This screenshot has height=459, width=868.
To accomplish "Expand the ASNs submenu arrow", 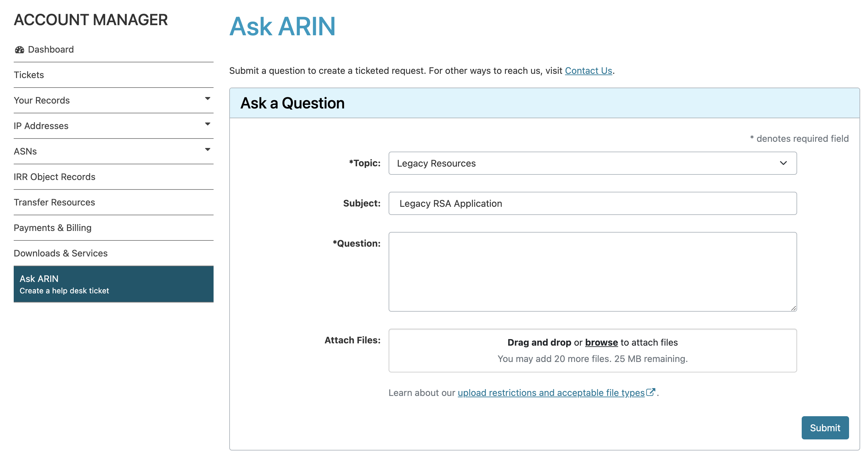I will 208,150.
